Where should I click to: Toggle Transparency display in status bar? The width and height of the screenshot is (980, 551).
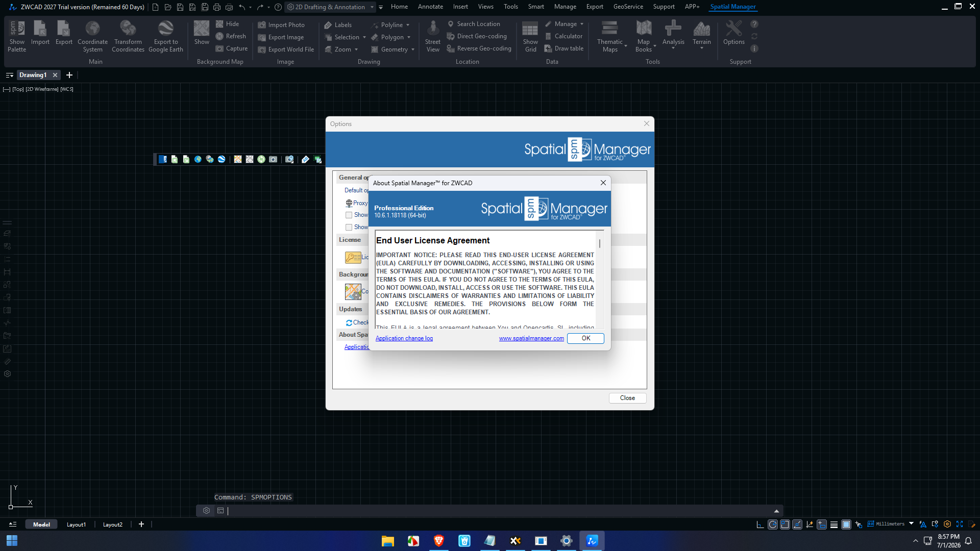[846, 524]
